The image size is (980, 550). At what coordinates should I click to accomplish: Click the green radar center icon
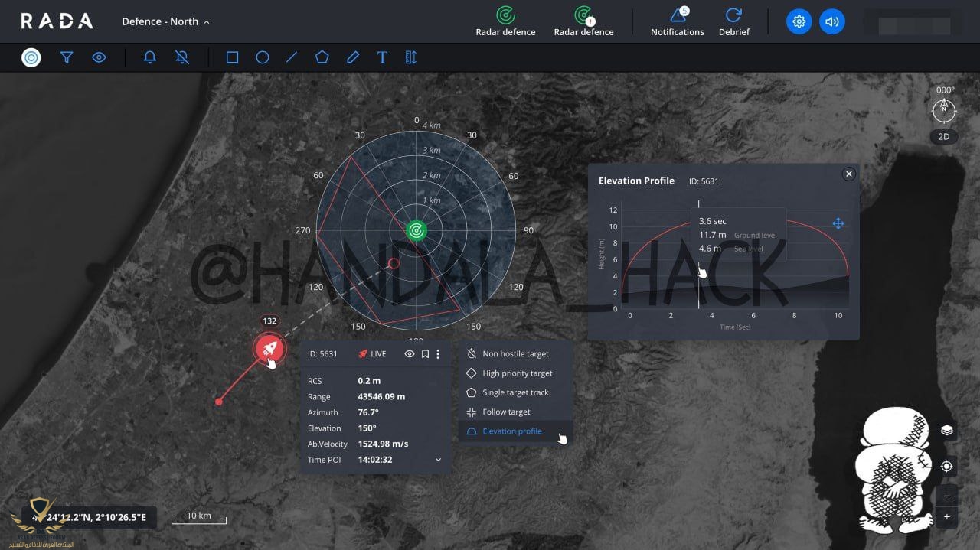tap(416, 229)
